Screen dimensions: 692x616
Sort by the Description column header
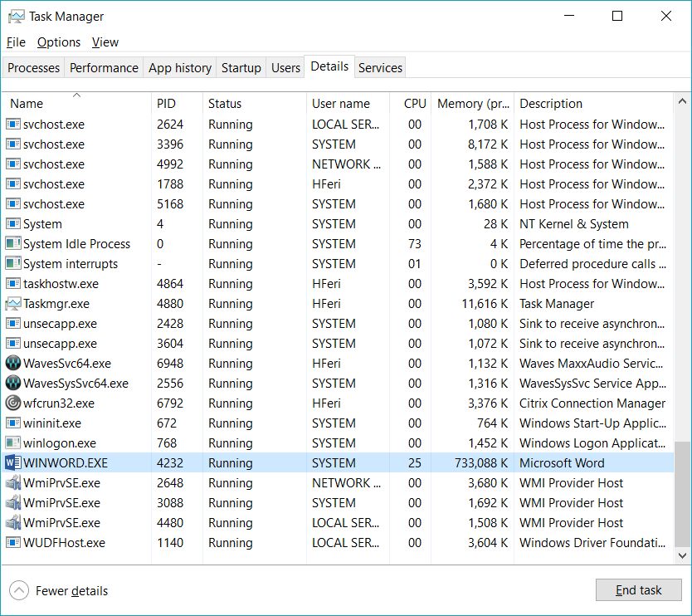click(593, 103)
